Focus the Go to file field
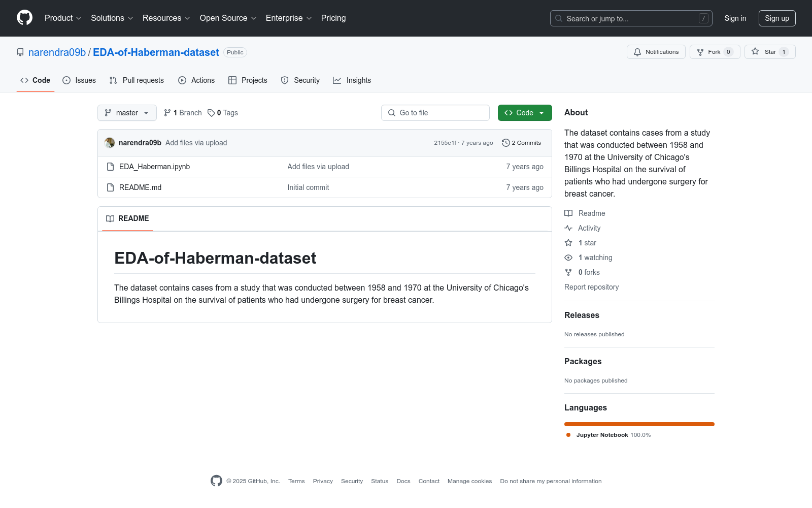The image size is (812, 508). pyautogui.click(x=435, y=113)
